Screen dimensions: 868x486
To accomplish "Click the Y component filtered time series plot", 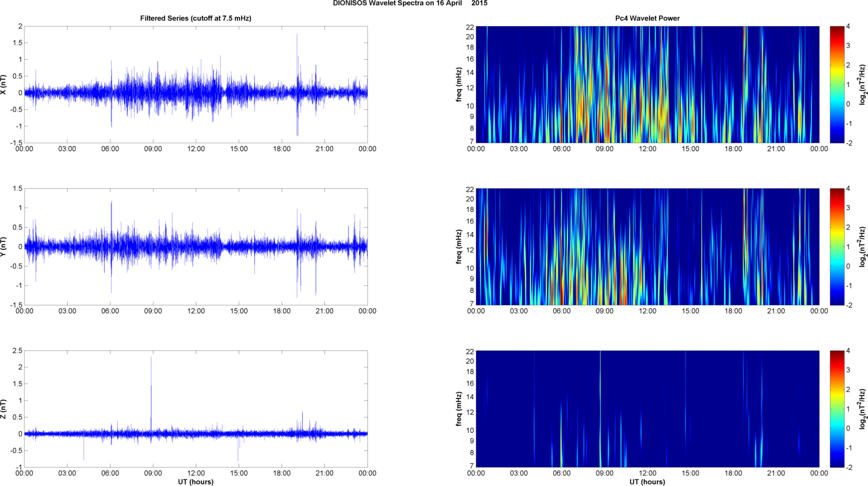I will (x=196, y=247).
